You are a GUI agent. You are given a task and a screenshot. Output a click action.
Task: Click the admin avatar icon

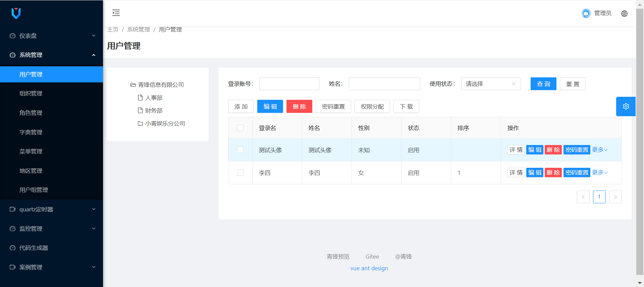(x=586, y=13)
